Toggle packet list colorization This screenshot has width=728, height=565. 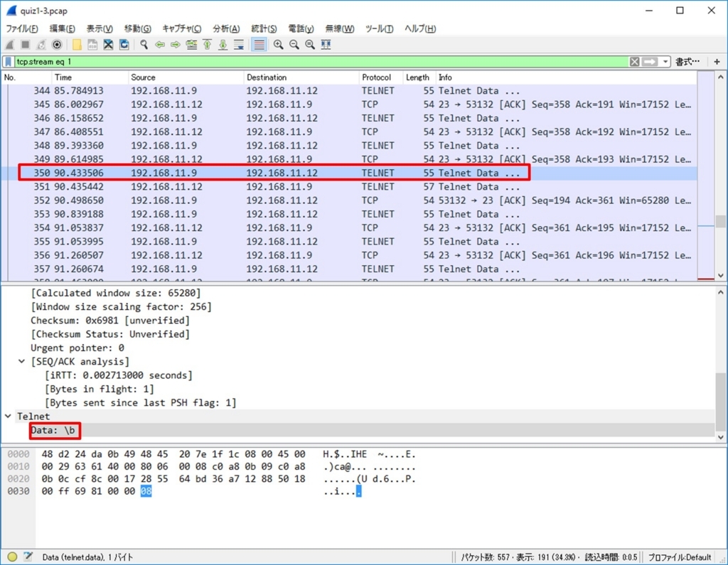tap(259, 45)
